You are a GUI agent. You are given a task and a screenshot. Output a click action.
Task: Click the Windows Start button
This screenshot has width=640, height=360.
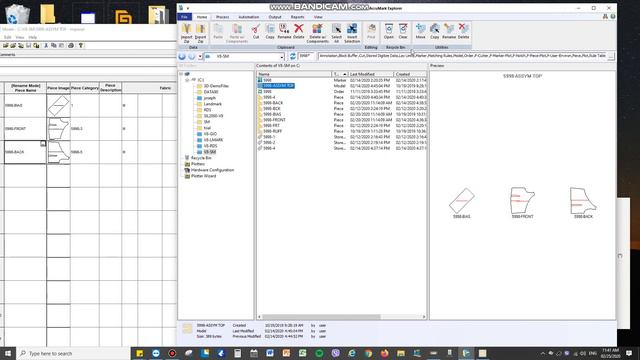8,353
